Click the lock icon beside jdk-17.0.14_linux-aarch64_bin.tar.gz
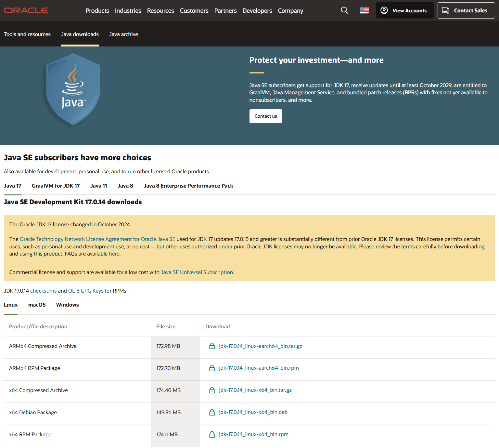This screenshot has width=499, height=448. pyautogui.click(x=212, y=346)
